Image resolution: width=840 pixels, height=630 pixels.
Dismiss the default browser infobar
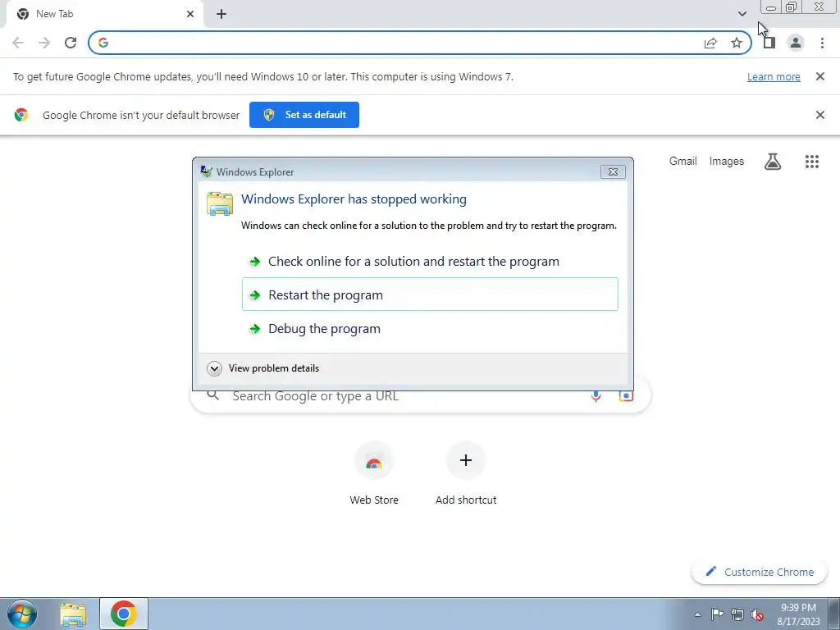click(819, 115)
